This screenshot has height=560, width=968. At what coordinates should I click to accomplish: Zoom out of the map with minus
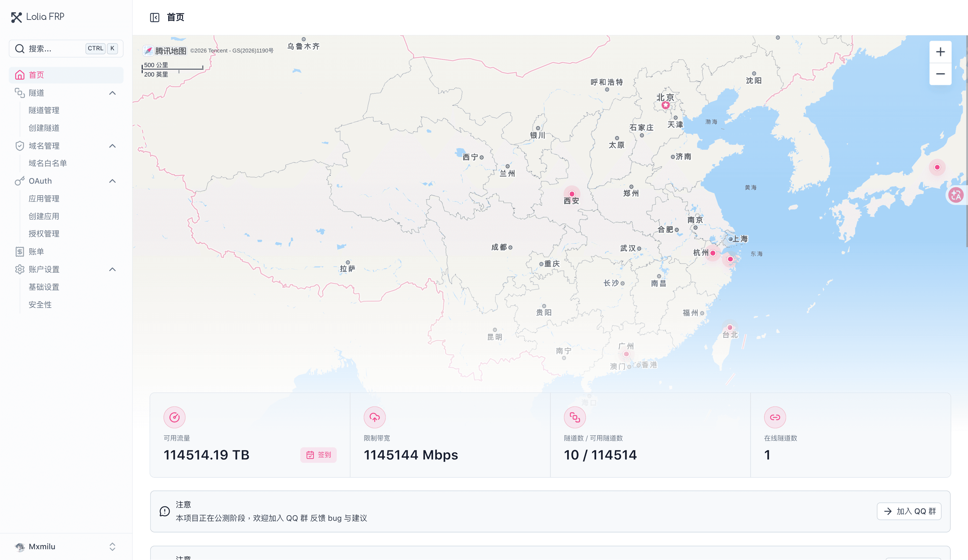click(940, 74)
